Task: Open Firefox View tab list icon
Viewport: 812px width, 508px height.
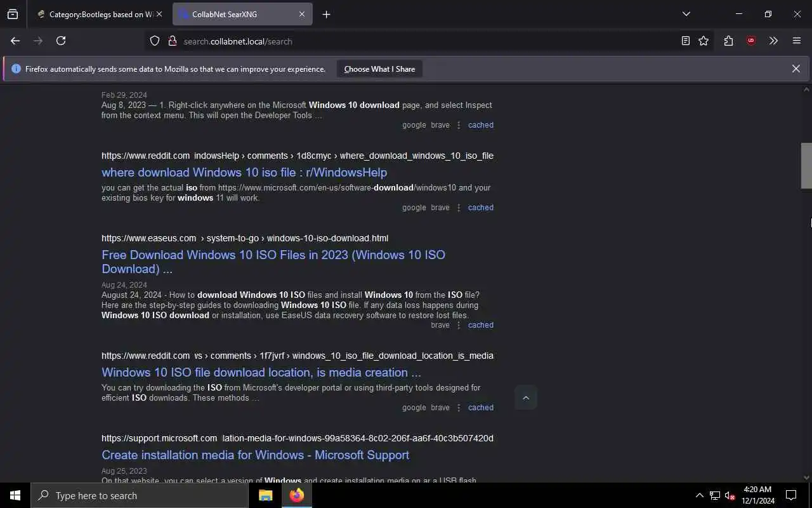Action: coord(13,14)
